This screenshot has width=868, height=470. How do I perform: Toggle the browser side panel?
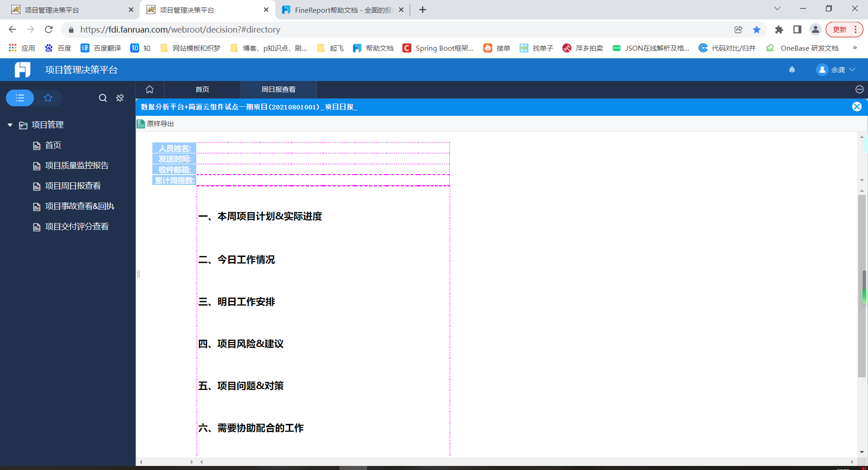[x=797, y=29]
